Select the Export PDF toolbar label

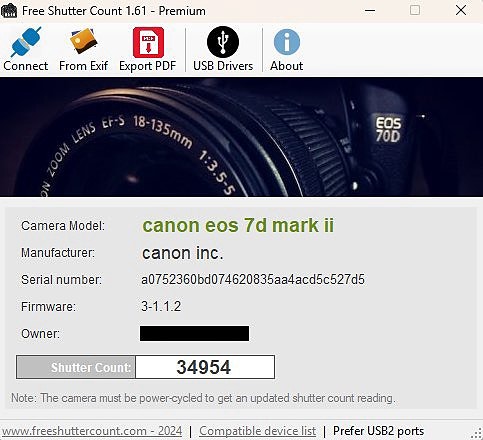(x=148, y=66)
